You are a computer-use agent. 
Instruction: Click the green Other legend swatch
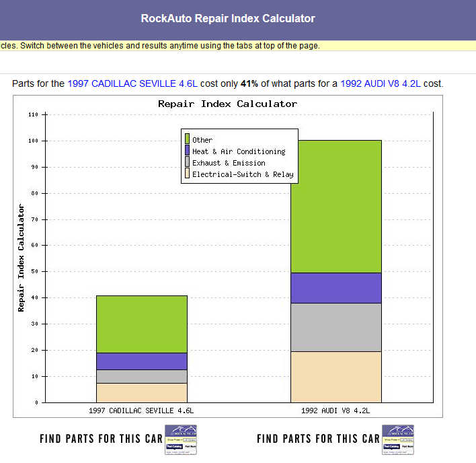[187, 139]
